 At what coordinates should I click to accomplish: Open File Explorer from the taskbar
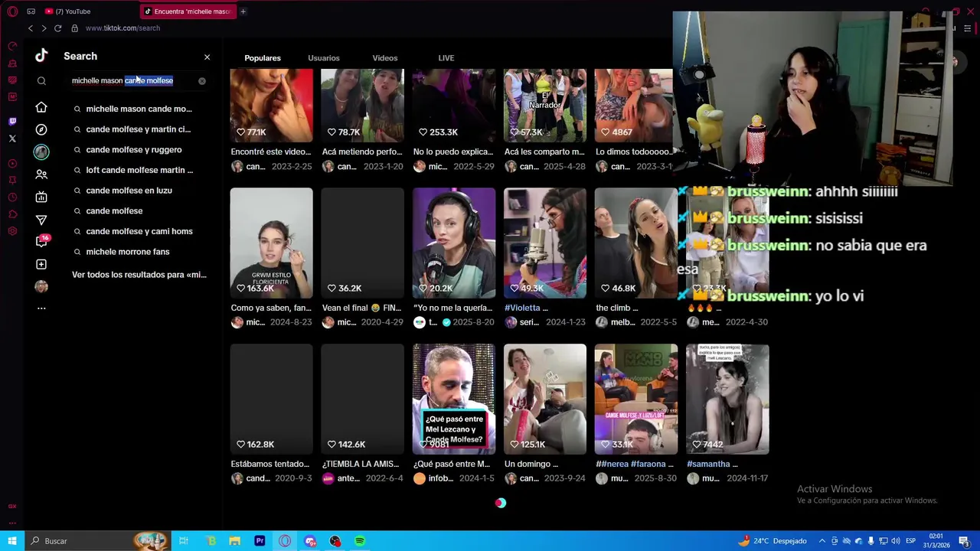pyautogui.click(x=234, y=541)
